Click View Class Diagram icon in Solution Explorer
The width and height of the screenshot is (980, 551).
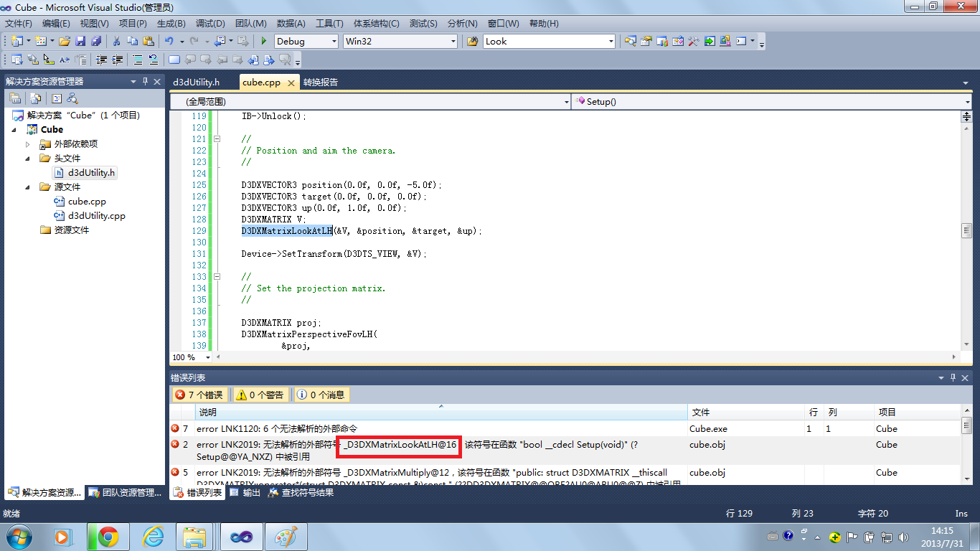(72, 98)
